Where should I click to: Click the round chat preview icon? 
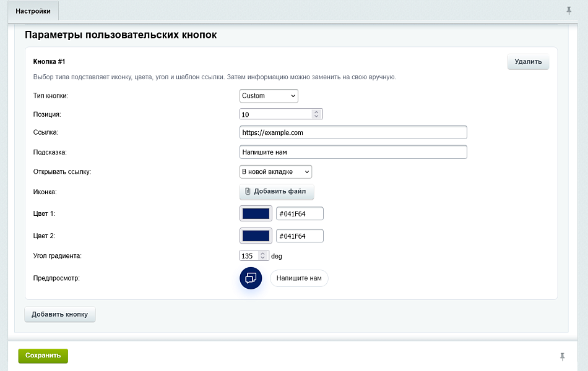(251, 278)
